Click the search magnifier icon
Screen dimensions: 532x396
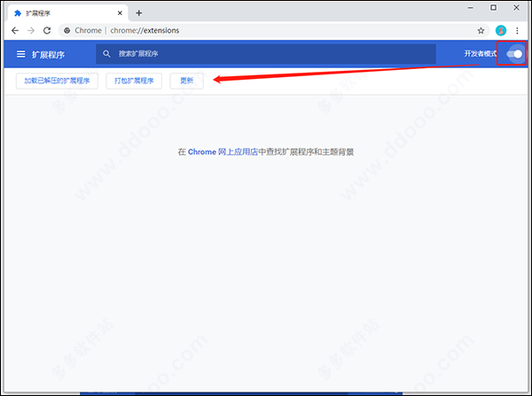tap(106, 53)
